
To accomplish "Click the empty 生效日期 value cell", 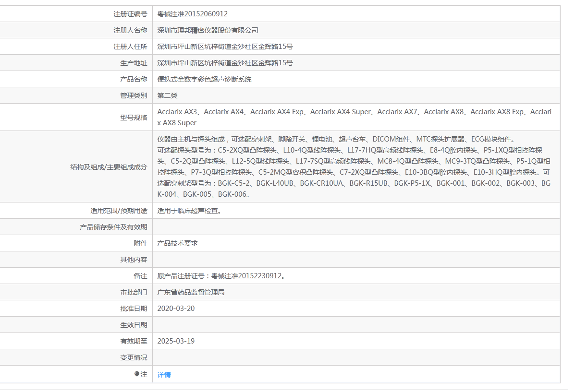I will [x=355, y=325].
